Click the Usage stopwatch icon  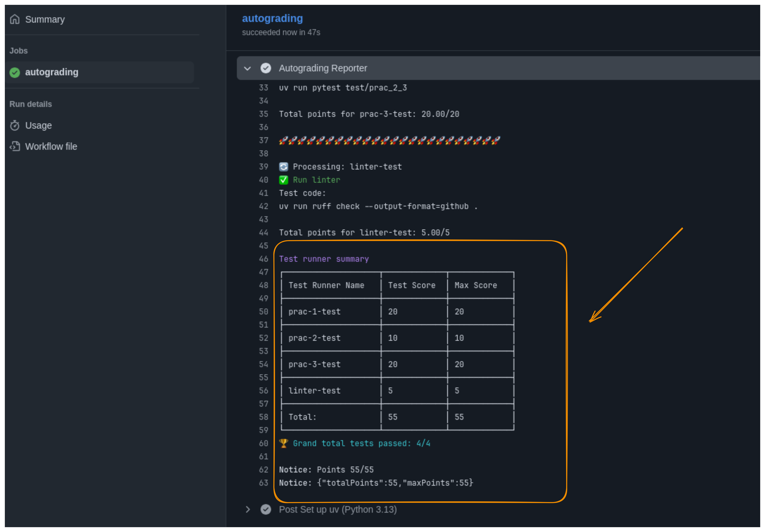[x=15, y=126]
